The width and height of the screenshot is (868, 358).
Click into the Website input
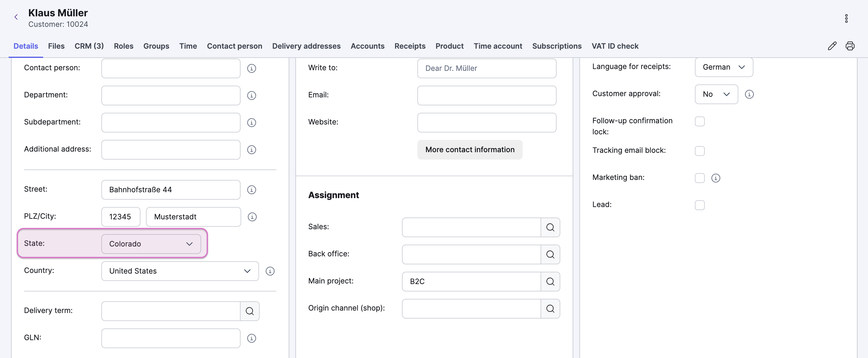pyautogui.click(x=487, y=123)
